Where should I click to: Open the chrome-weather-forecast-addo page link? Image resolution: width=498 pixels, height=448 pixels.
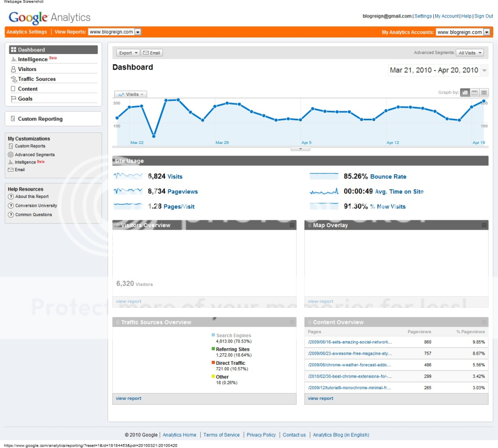coord(349,365)
